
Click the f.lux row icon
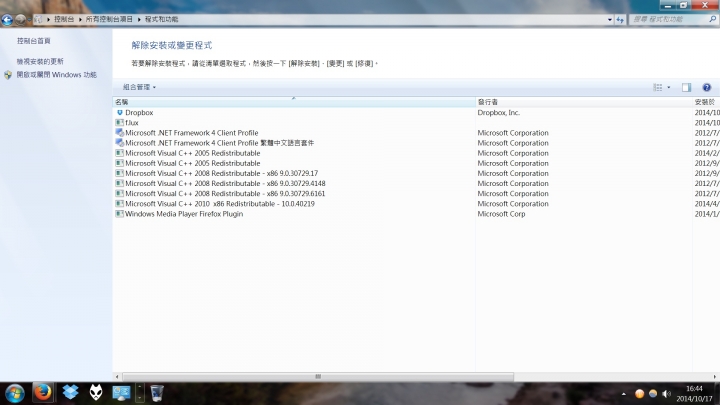119,123
